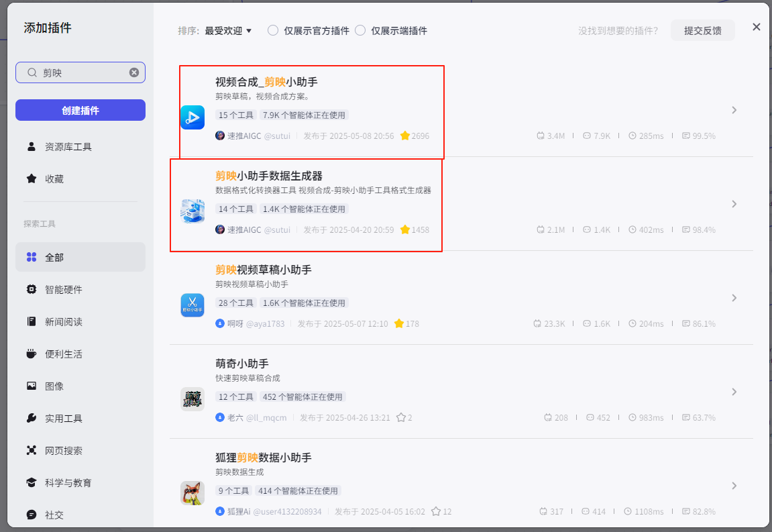The height and width of the screenshot is (532, 772).
Task: Click the search magnifier icon
Action: pos(32,72)
